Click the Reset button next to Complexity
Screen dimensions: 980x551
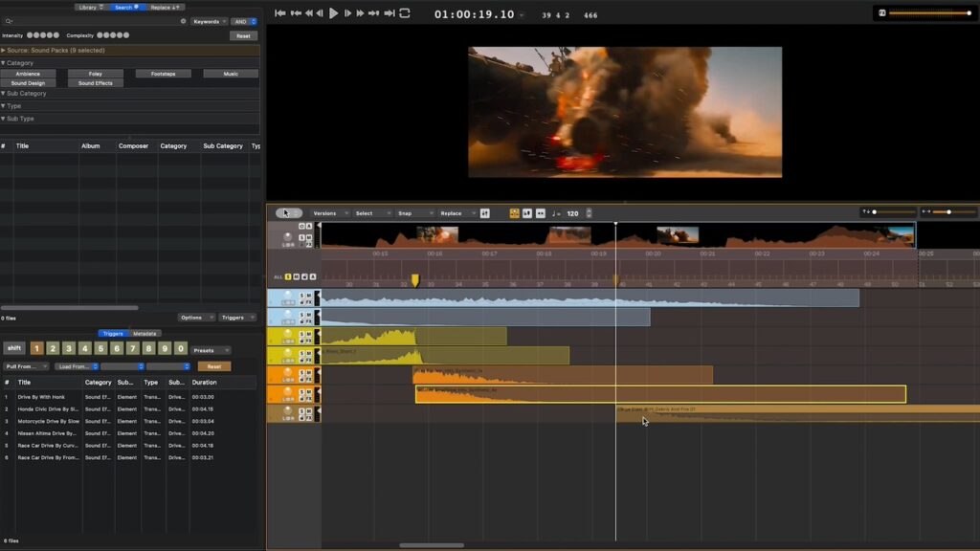click(x=243, y=35)
